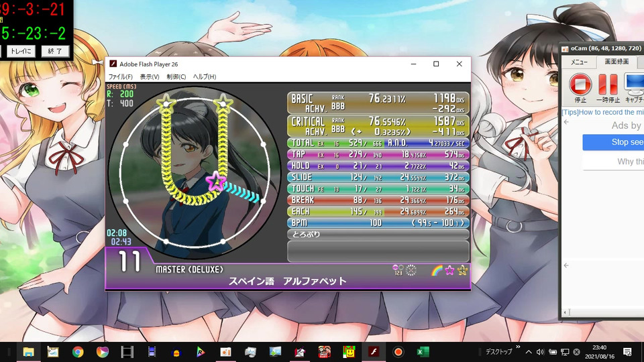Click the song title スペイン語 アルファベット
This screenshot has height=362, width=644.
click(x=288, y=281)
